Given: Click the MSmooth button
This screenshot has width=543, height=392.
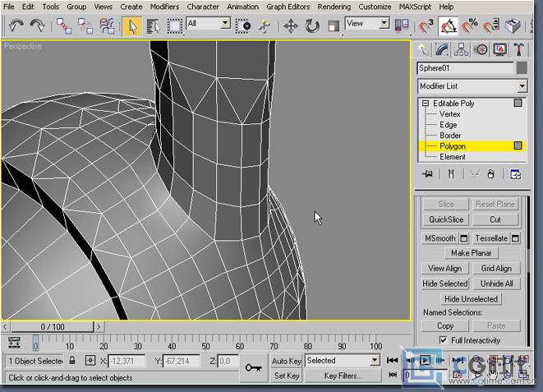Looking at the screenshot, I should tap(439, 238).
